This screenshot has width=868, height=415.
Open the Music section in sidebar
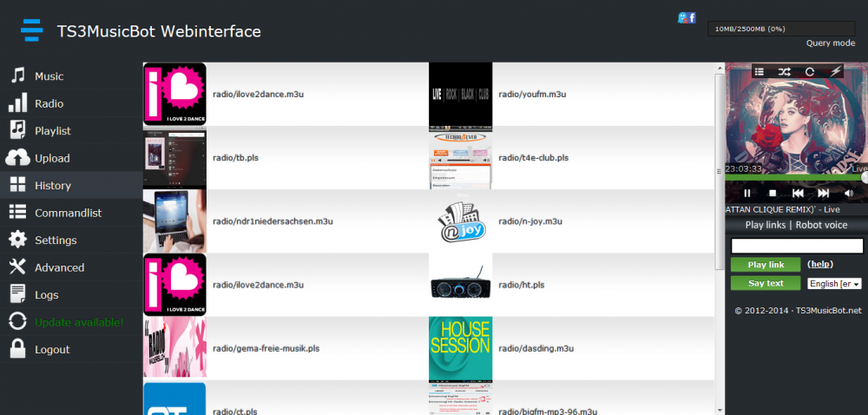click(x=71, y=76)
